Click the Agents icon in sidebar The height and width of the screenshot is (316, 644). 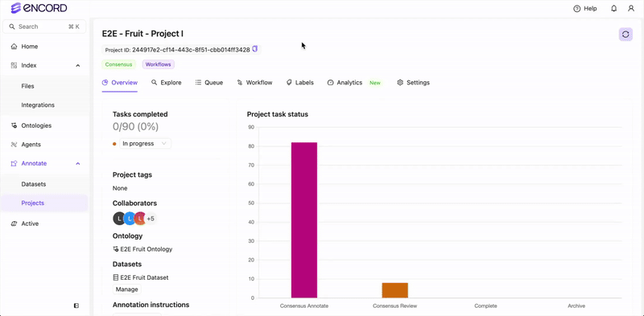14,145
